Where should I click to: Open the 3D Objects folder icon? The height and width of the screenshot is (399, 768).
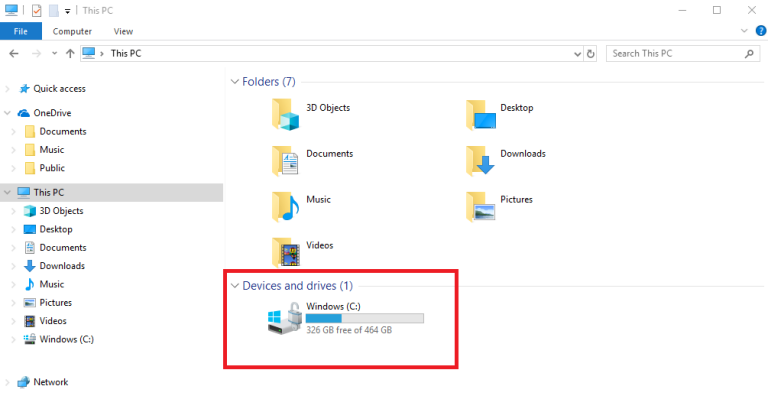click(286, 115)
